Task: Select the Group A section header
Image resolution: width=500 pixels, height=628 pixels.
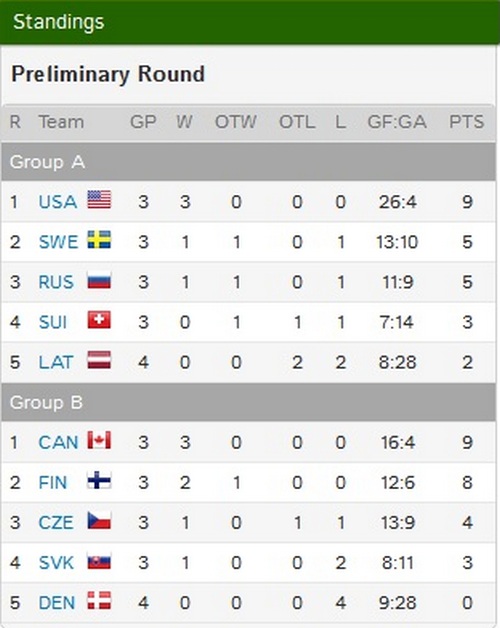Action: [x=248, y=162]
